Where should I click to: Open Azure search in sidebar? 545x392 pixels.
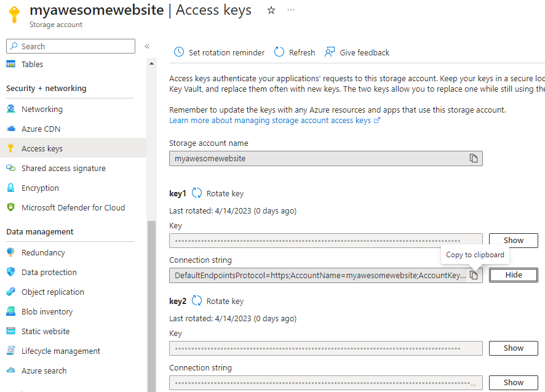pos(44,371)
